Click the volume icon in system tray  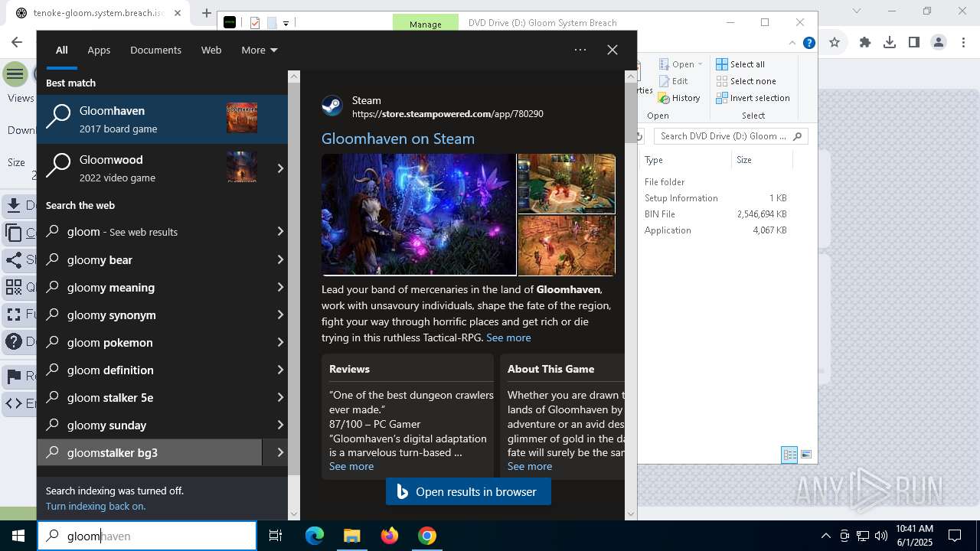(881, 536)
